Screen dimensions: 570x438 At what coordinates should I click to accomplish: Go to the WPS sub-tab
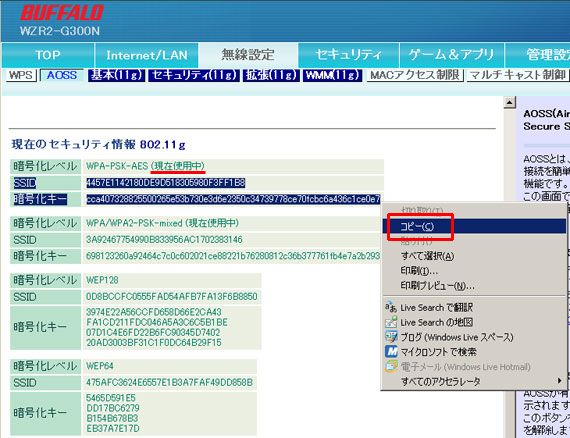pyautogui.click(x=21, y=75)
